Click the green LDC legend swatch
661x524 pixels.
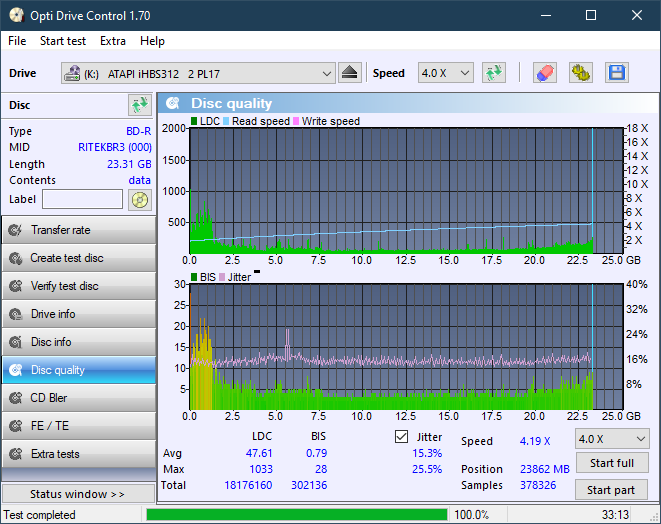194,121
